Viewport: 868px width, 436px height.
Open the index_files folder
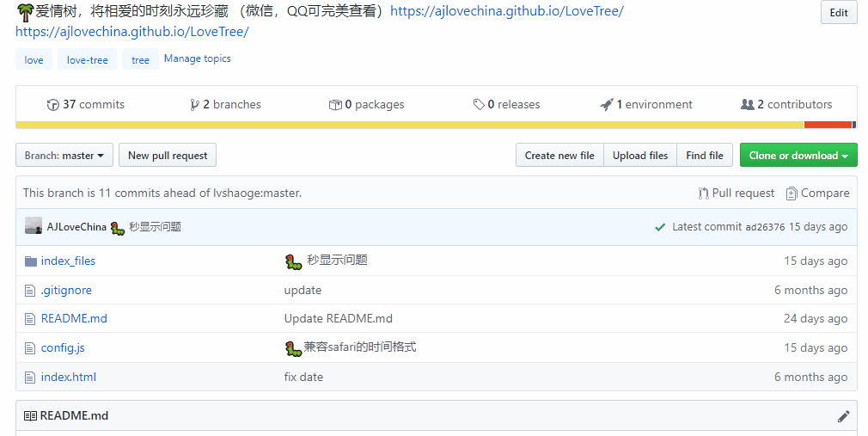(x=68, y=261)
